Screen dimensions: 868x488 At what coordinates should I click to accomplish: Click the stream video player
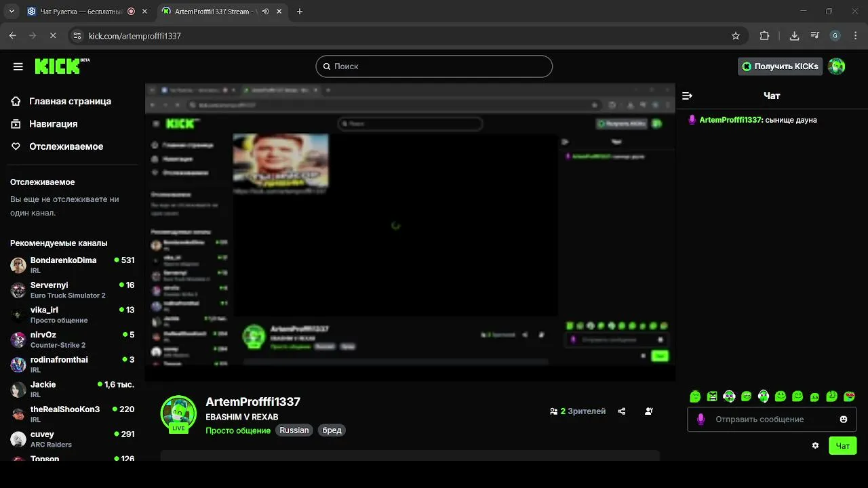tap(410, 232)
